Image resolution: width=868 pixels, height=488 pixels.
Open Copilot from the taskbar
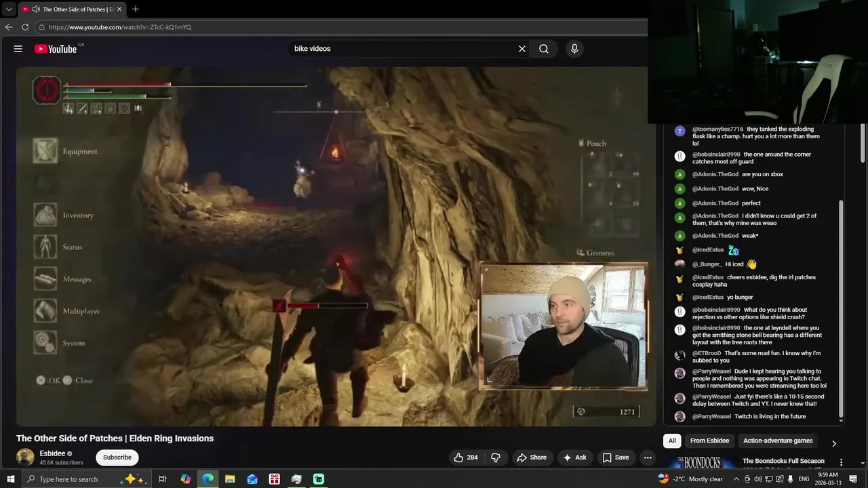click(186, 479)
